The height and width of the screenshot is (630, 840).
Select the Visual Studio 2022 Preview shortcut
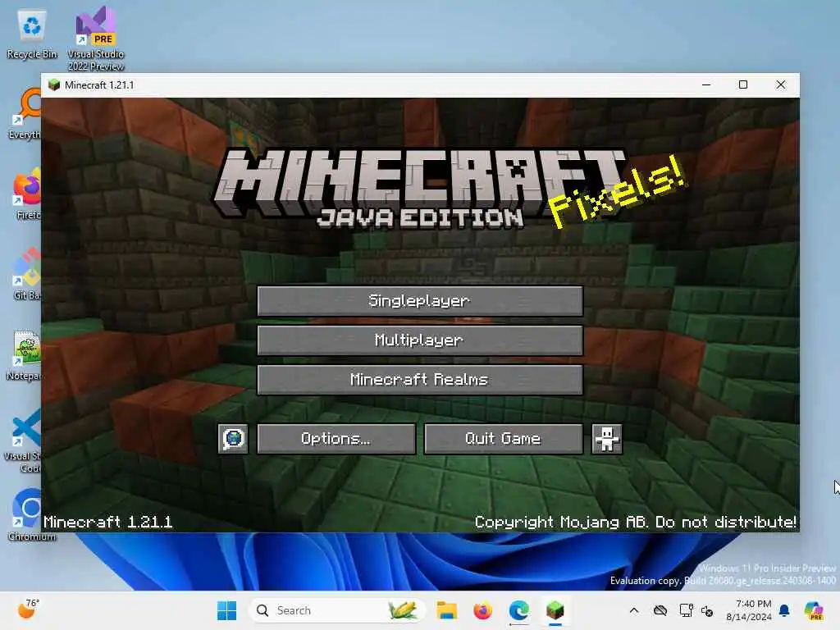[96, 39]
